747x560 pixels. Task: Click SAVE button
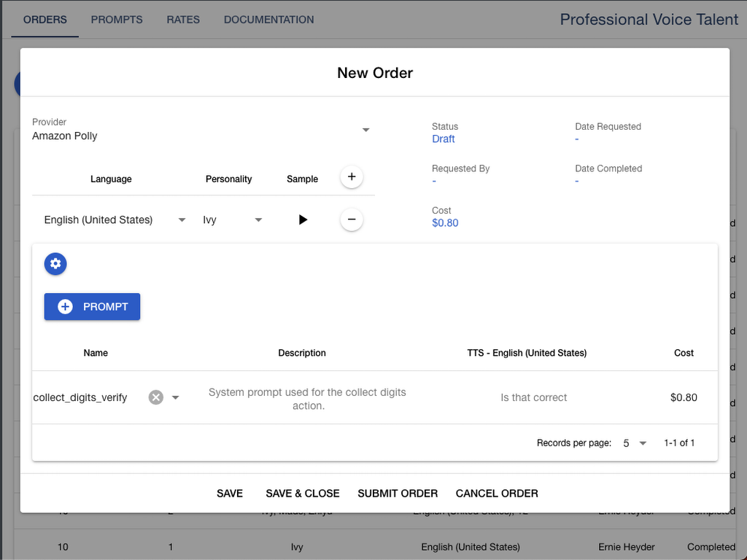(x=230, y=494)
